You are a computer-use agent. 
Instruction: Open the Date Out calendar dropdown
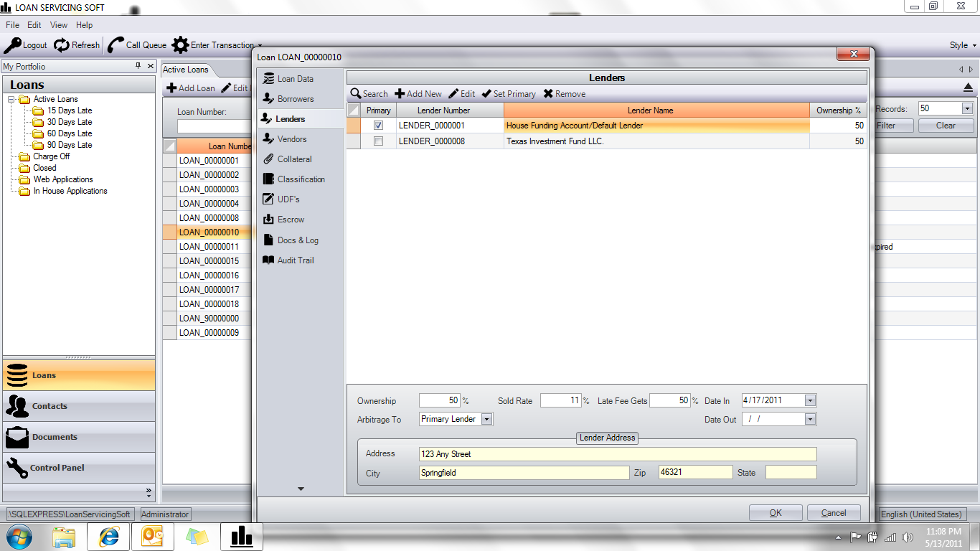[x=810, y=419]
